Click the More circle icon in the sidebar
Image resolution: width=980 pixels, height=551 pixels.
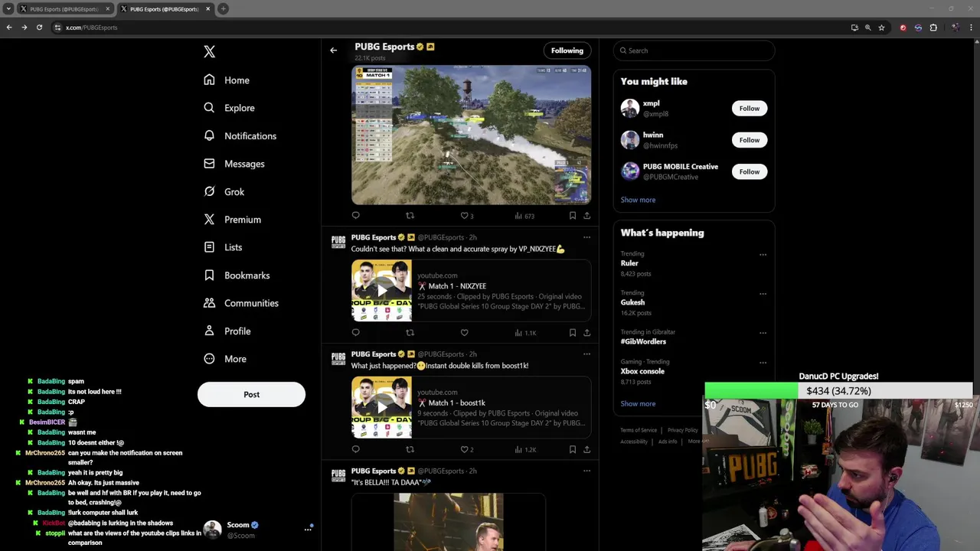point(209,359)
